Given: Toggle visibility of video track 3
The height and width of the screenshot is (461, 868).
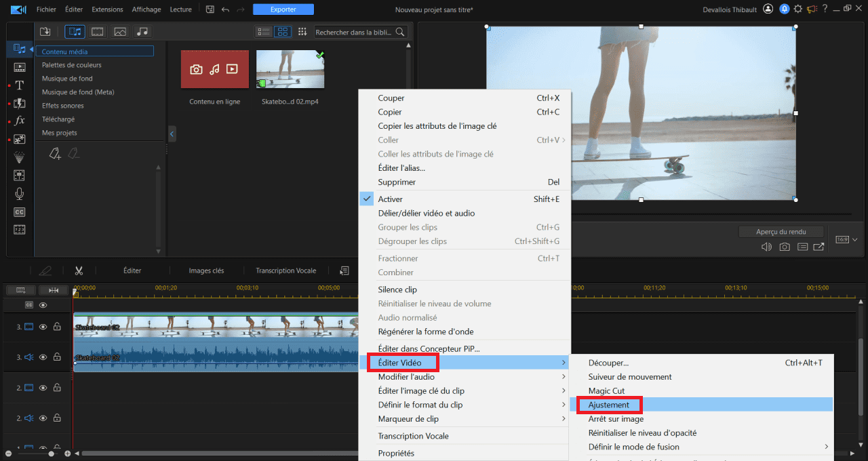Looking at the screenshot, I should pyautogui.click(x=43, y=327).
